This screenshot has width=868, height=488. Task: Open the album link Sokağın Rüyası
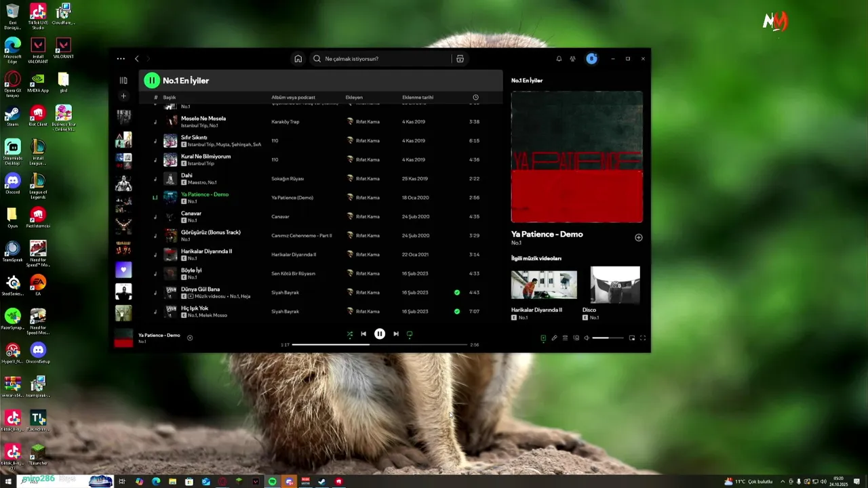click(288, 179)
